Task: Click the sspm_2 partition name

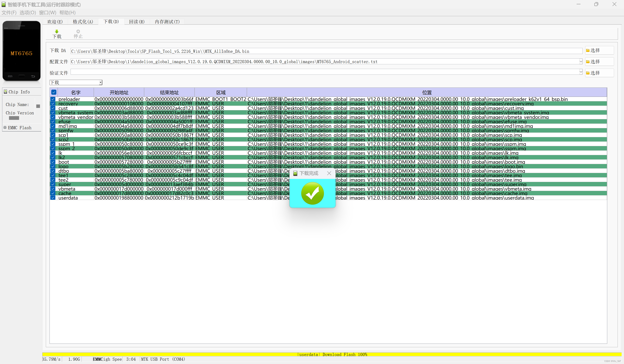Action: [x=67, y=148]
